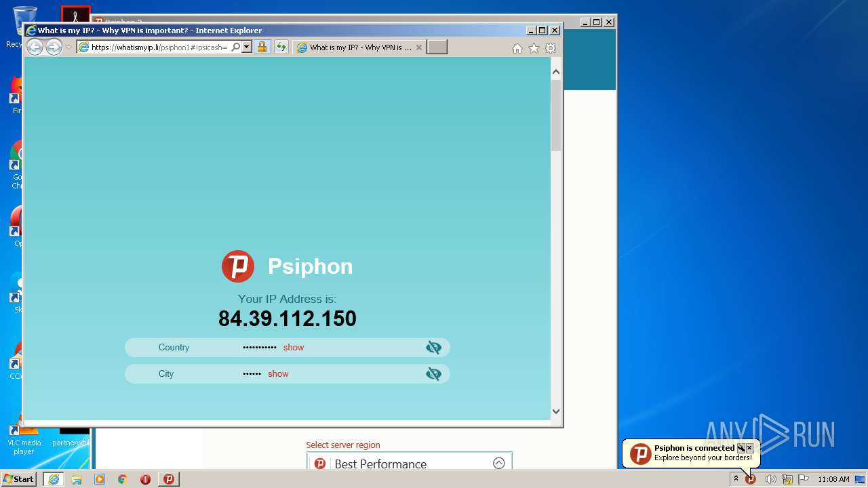Close the Psiphon 3 background window
This screenshot has width=868, height=488.
point(609,22)
